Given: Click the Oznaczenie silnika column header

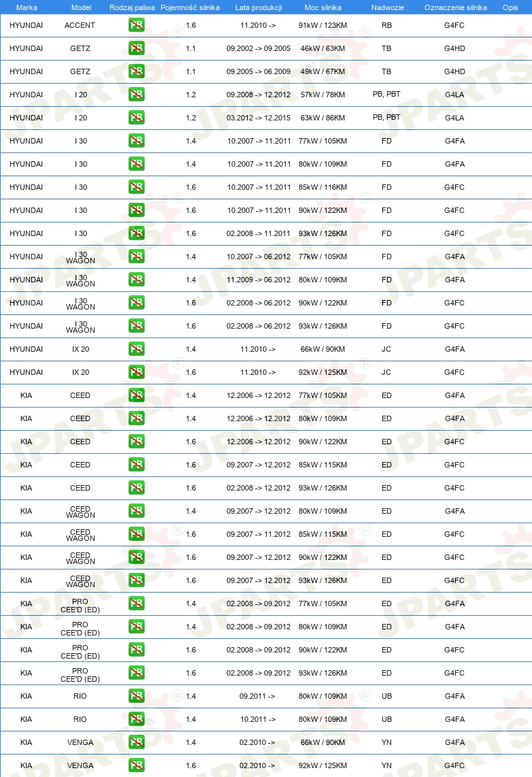Looking at the screenshot, I should tap(456, 7).
